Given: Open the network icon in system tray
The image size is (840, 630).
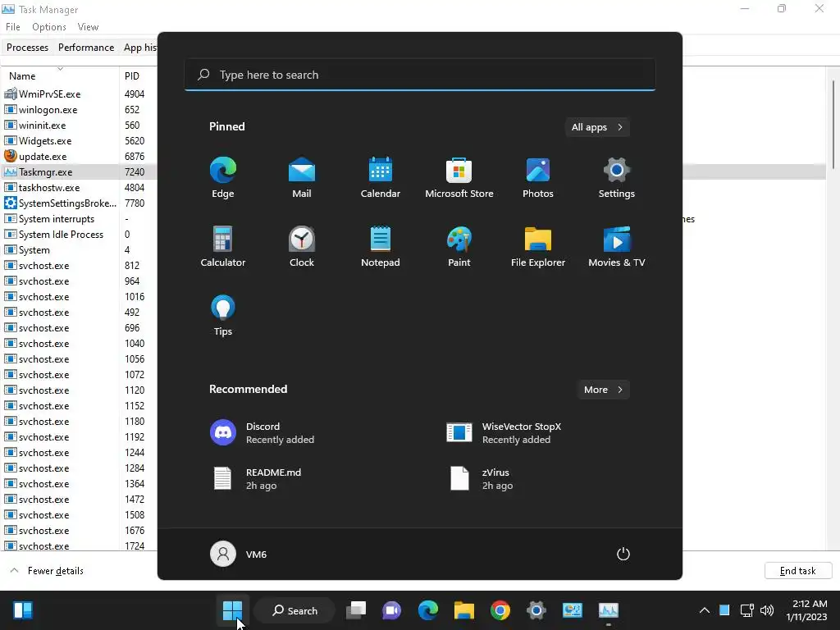Looking at the screenshot, I should 746,610.
